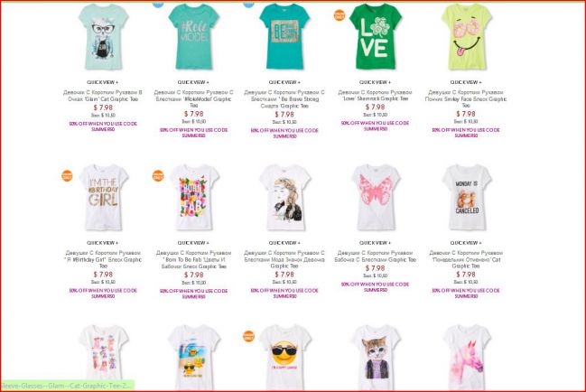This screenshot has height=392, width=586.
Task: Select the pink horse tee image
Action: point(467,358)
